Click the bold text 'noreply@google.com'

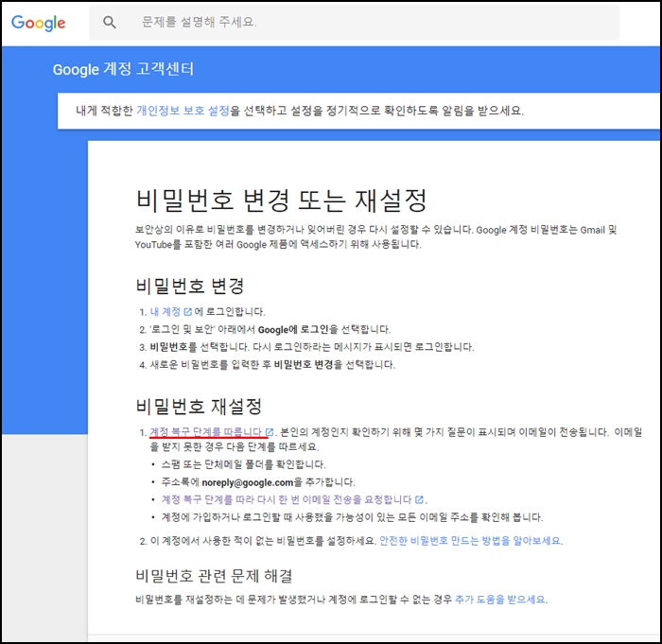point(248,482)
